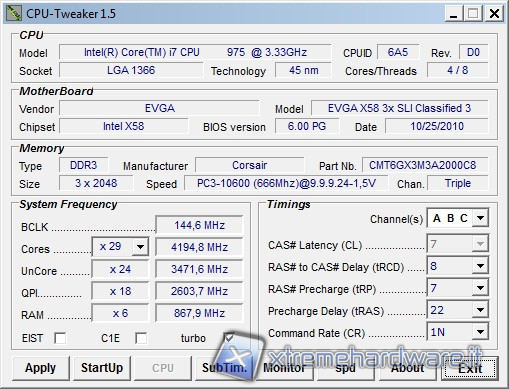Open the Cores multiplier x 29 dropdown
The height and width of the screenshot is (389, 509).
120,247
